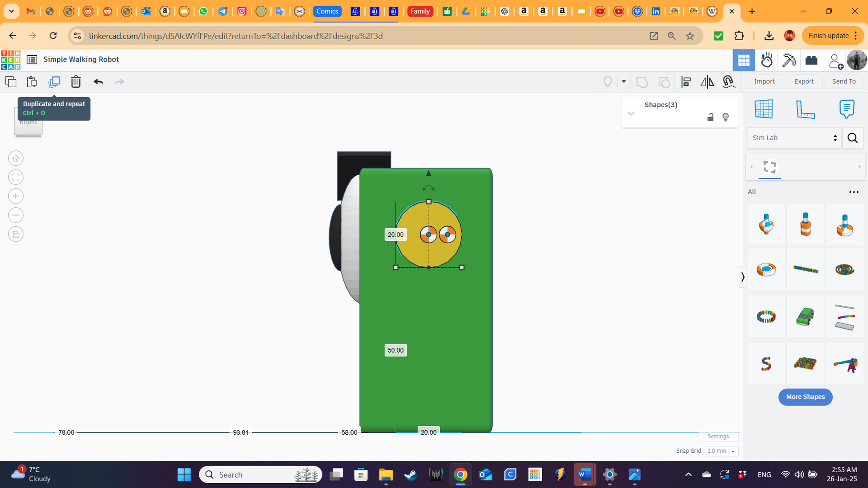
Task: Collapse the Shapes(3) inspector panel
Action: point(631,113)
